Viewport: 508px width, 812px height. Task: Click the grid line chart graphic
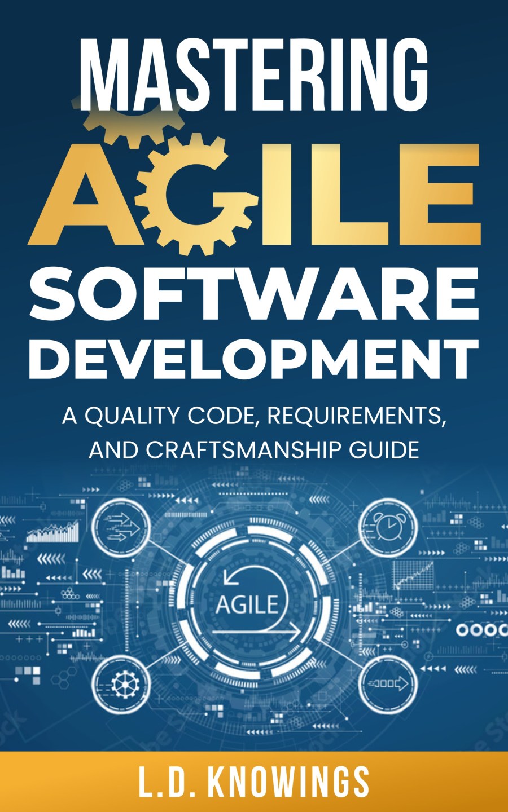pyautogui.click(x=414, y=574)
